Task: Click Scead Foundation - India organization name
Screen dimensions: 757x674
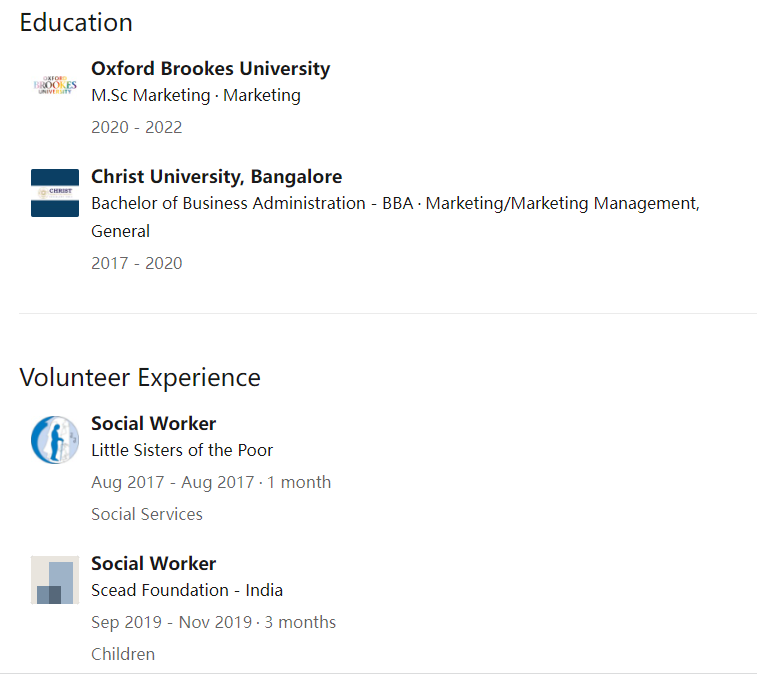Action: [x=187, y=590]
